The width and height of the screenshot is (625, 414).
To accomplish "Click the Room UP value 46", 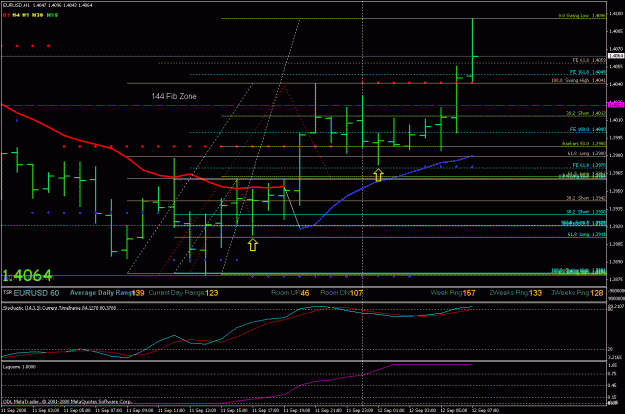I will tap(305, 293).
